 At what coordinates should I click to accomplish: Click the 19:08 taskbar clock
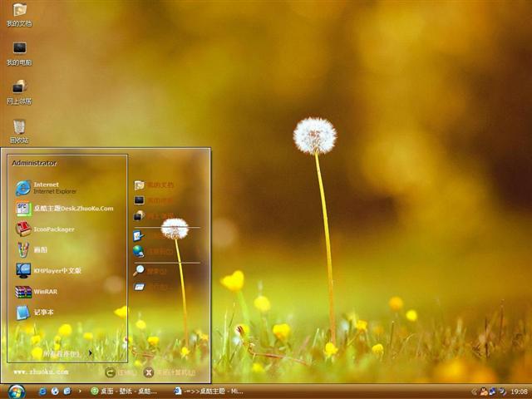[519, 392]
